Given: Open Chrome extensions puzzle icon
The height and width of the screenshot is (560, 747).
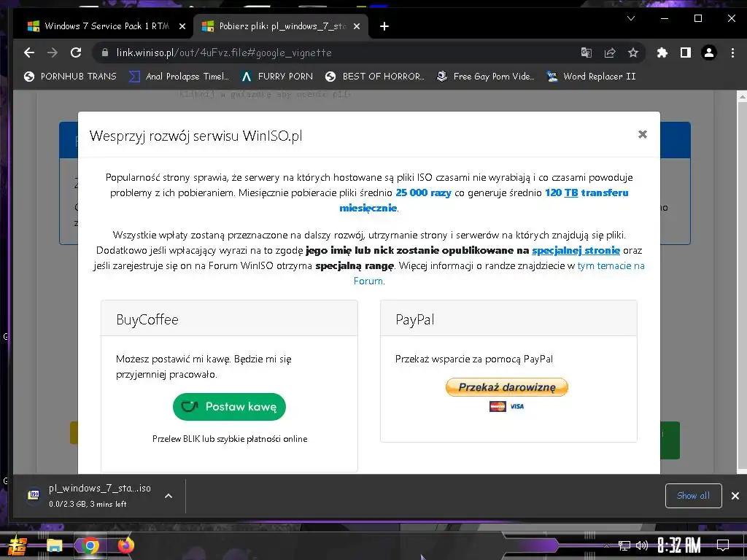Looking at the screenshot, I should [662, 52].
